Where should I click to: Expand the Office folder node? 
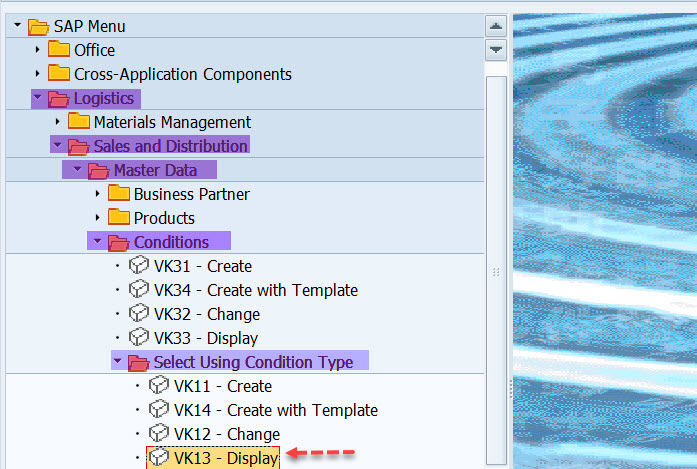tap(38, 50)
